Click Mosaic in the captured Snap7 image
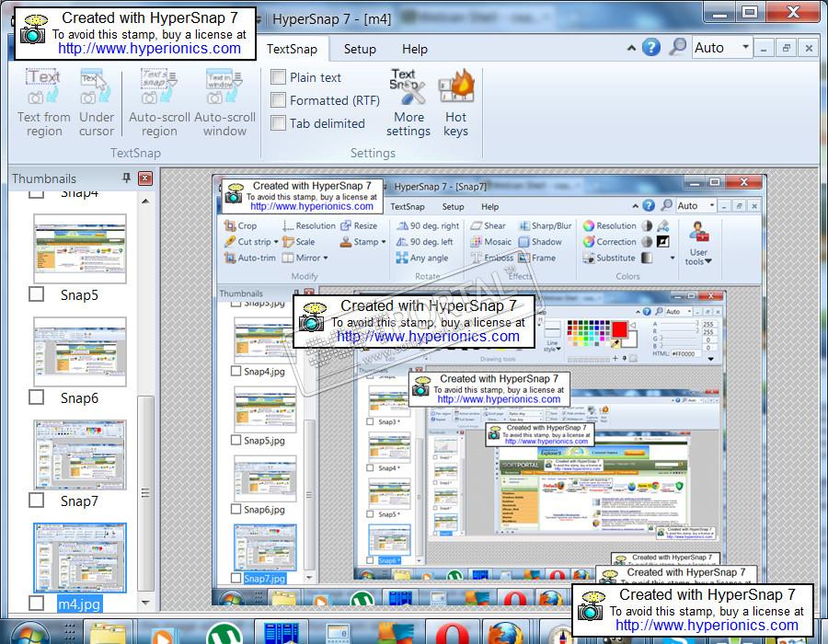 (491, 242)
